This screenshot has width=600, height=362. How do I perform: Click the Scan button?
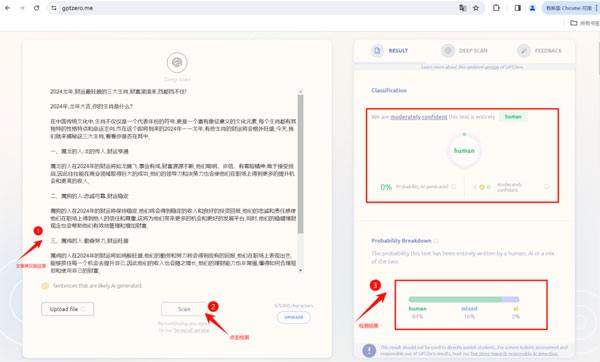tap(184, 309)
